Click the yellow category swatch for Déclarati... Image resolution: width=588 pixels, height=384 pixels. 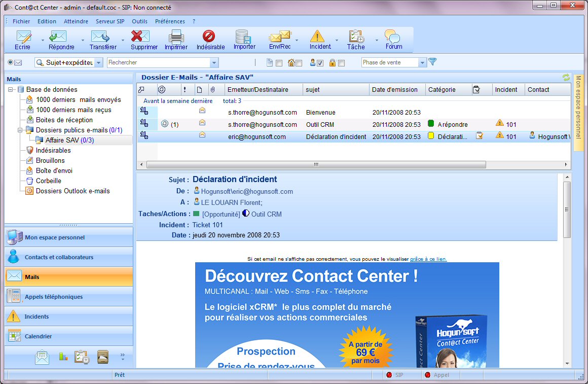(x=431, y=135)
